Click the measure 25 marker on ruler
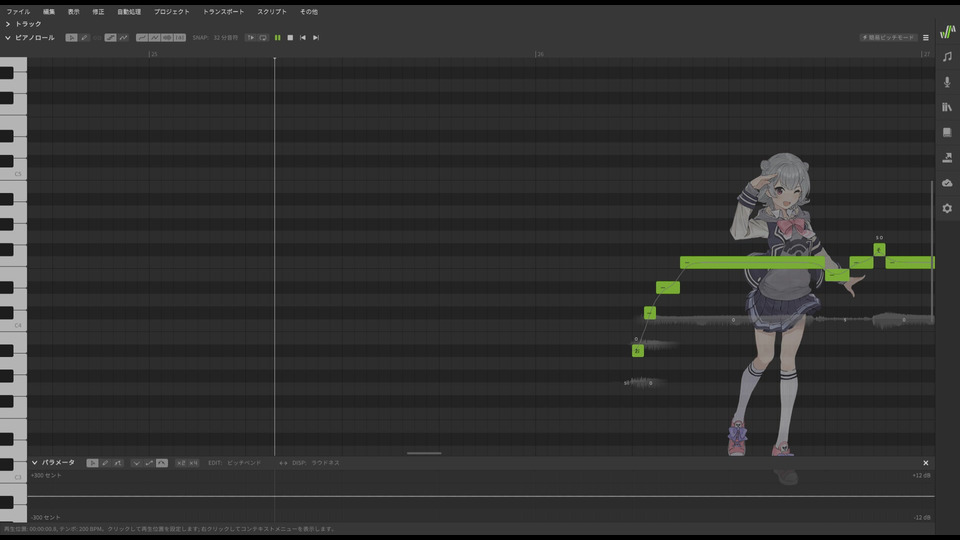 pos(153,54)
